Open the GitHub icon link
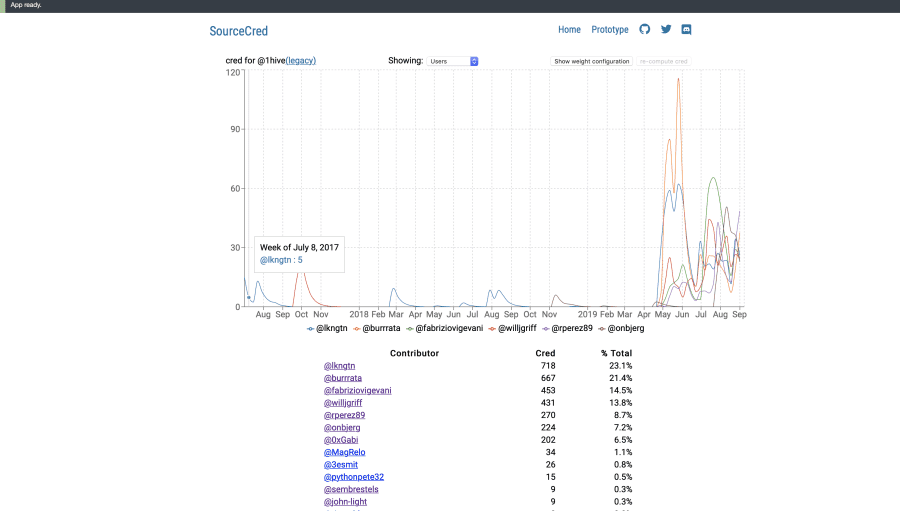Viewport: 900px width, 511px height. click(645, 29)
